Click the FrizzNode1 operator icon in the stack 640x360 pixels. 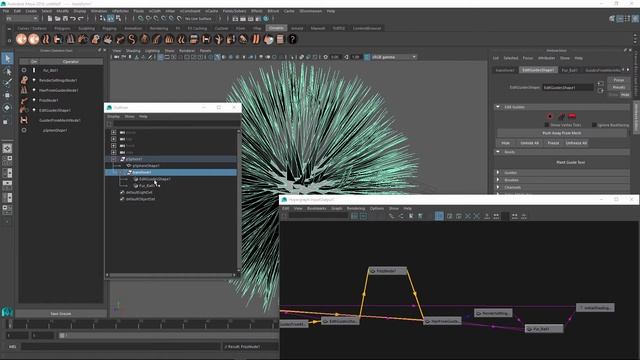pyautogui.click(x=24, y=100)
